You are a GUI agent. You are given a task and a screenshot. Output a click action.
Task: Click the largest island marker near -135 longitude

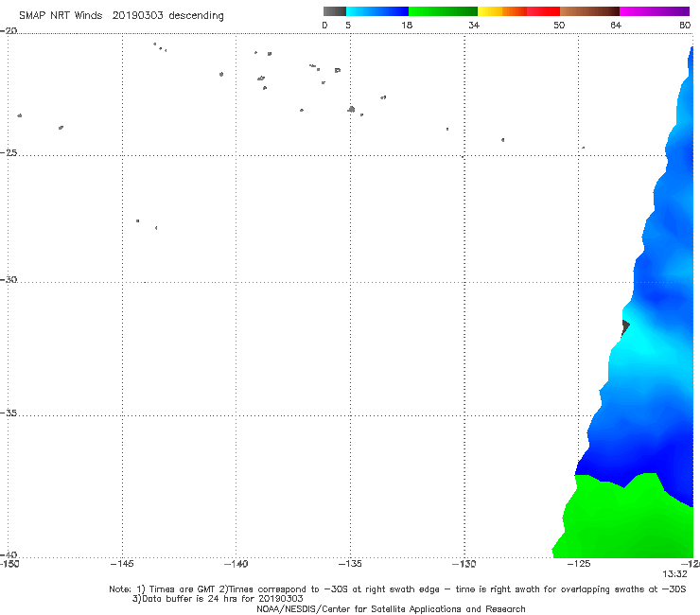[x=351, y=109]
